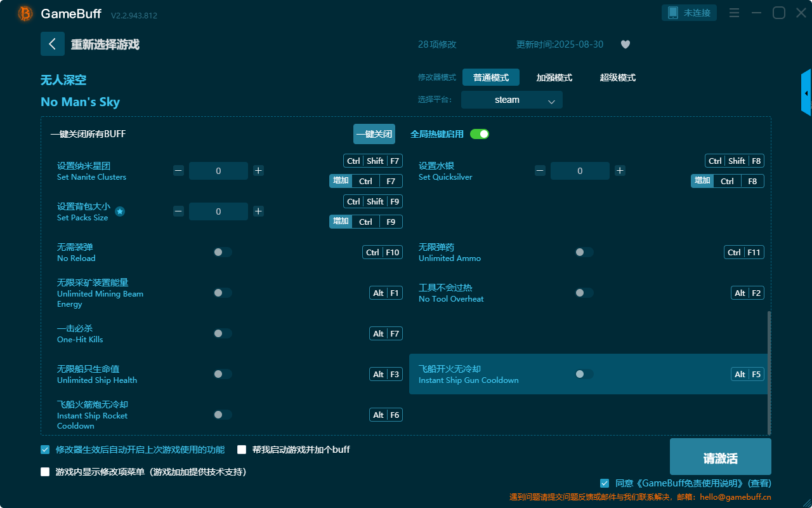Enable No Reload toggle
812x508 pixels.
point(223,252)
